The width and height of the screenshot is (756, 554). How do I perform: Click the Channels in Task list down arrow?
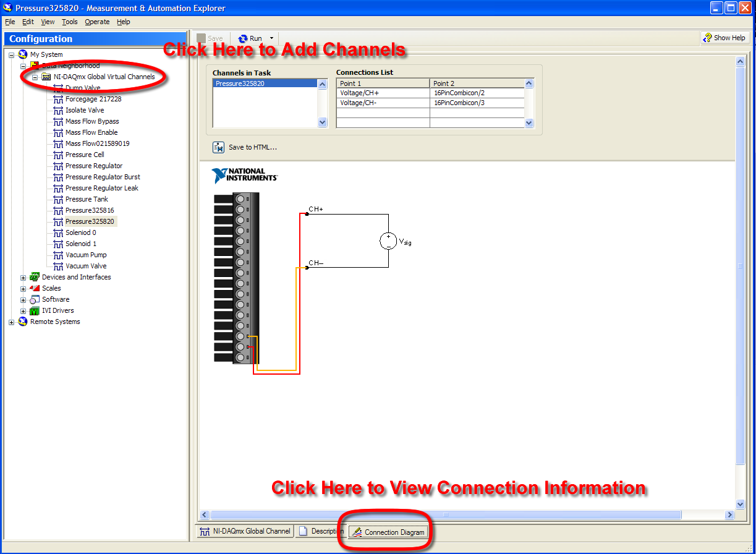(x=322, y=122)
